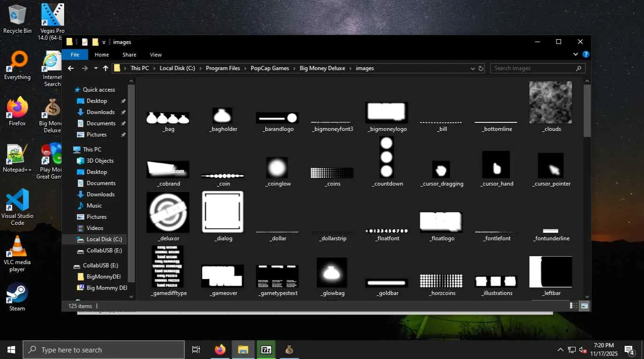Image resolution: width=644 pixels, height=359 pixels.
Task: Jump to Big Money Deluxe in the address bar
Action: (x=322, y=68)
